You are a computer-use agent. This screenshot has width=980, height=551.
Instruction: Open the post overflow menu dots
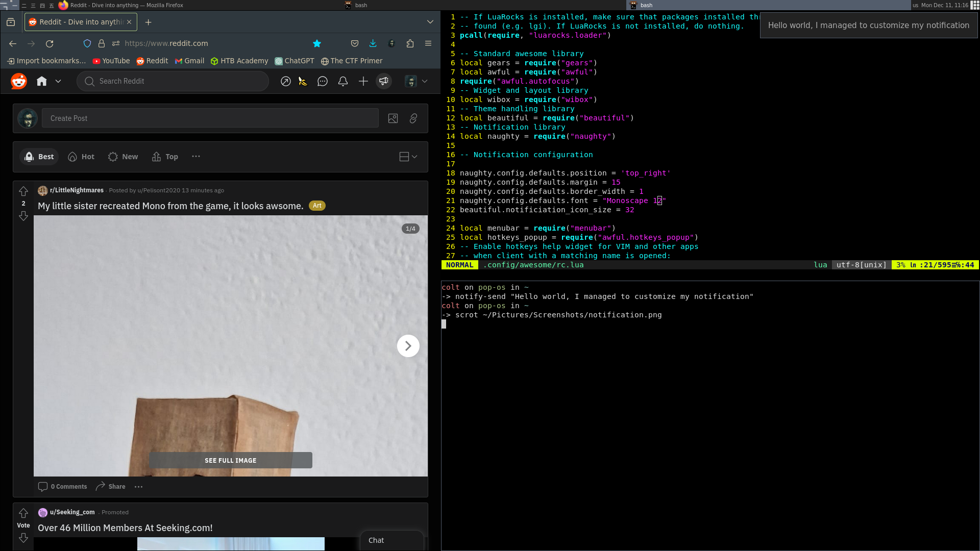coord(138,486)
